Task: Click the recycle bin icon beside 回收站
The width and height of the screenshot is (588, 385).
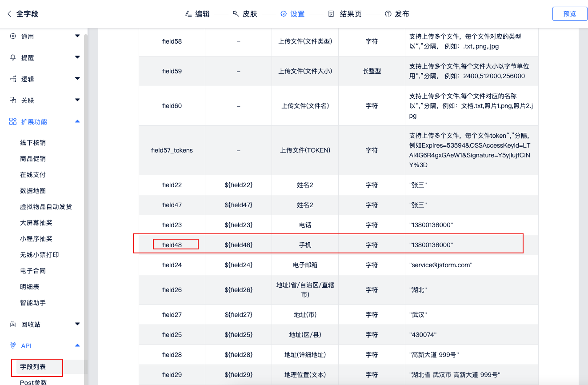Action: pyautogui.click(x=13, y=324)
